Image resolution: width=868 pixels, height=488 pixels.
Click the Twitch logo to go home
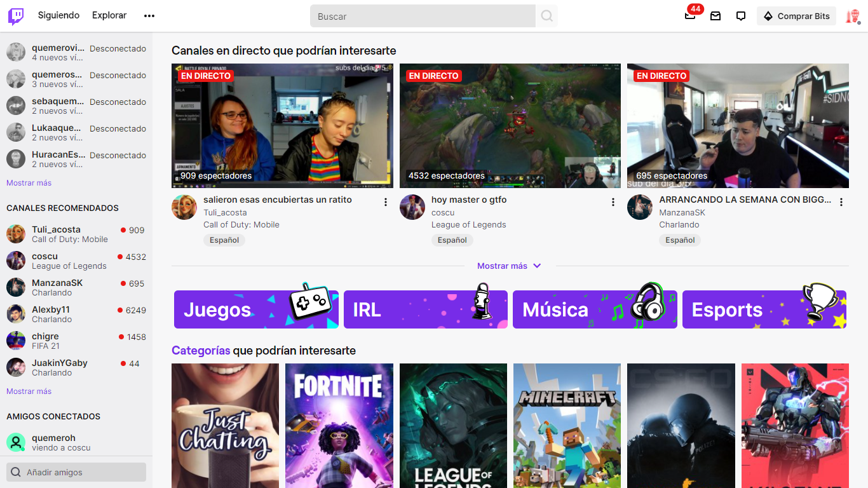[15, 15]
